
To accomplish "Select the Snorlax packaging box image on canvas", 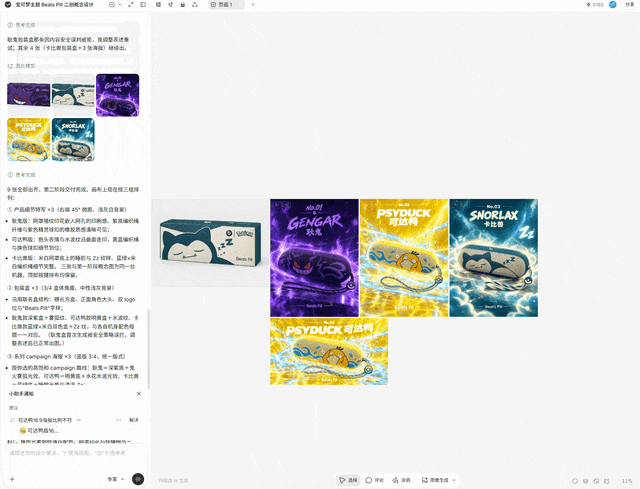I will (210, 242).
